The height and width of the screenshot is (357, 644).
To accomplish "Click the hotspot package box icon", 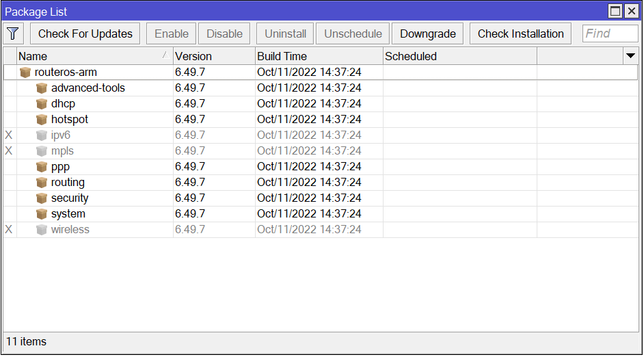I will pyautogui.click(x=42, y=120).
